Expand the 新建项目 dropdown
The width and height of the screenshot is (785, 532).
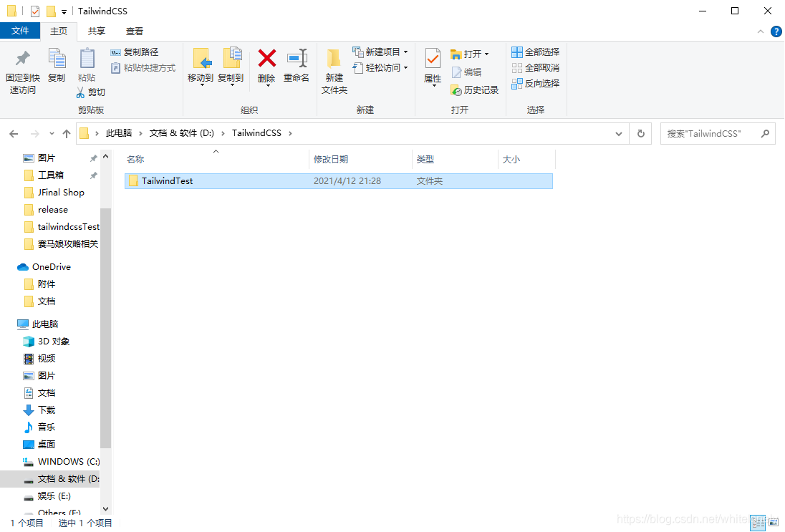tap(405, 52)
